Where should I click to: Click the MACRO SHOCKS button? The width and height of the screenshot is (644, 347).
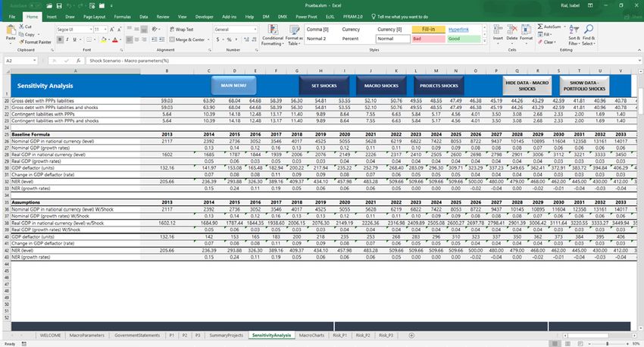(381, 86)
